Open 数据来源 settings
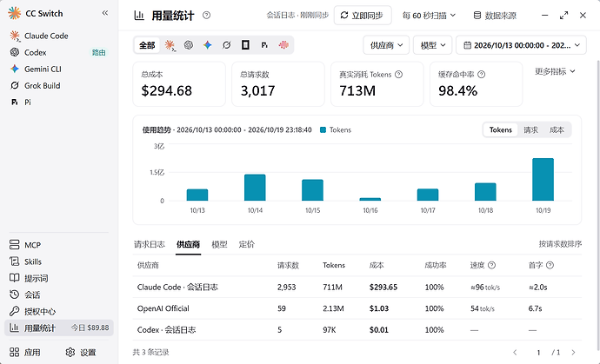The height and width of the screenshot is (364, 600). [x=495, y=16]
